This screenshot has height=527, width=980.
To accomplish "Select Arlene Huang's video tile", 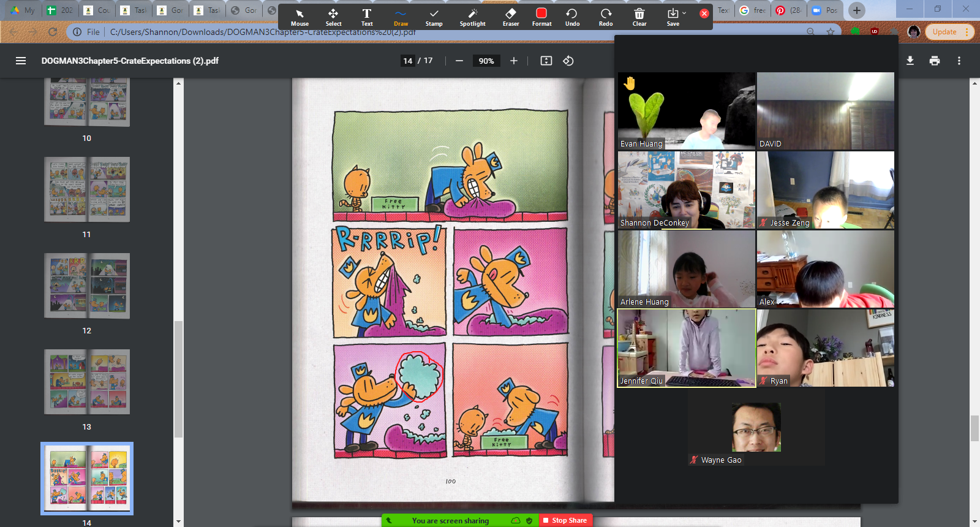I will (x=687, y=269).
